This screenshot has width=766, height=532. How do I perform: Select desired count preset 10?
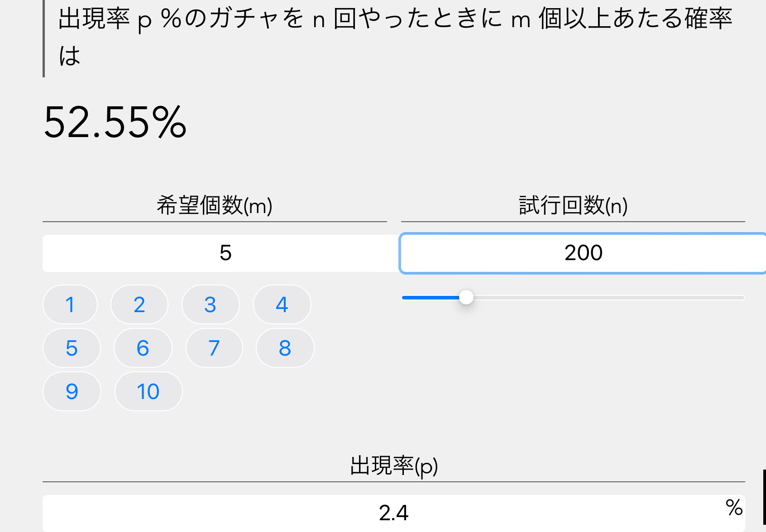148,391
